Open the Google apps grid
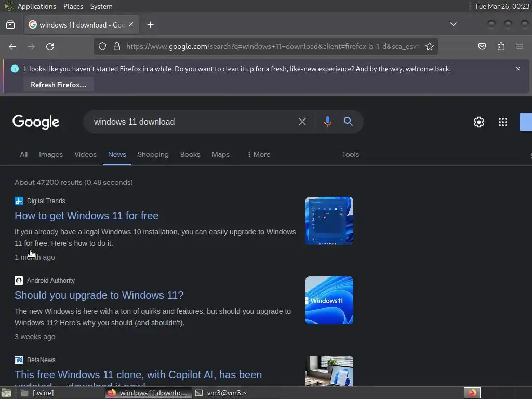532x399 pixels. pos(503,122)
